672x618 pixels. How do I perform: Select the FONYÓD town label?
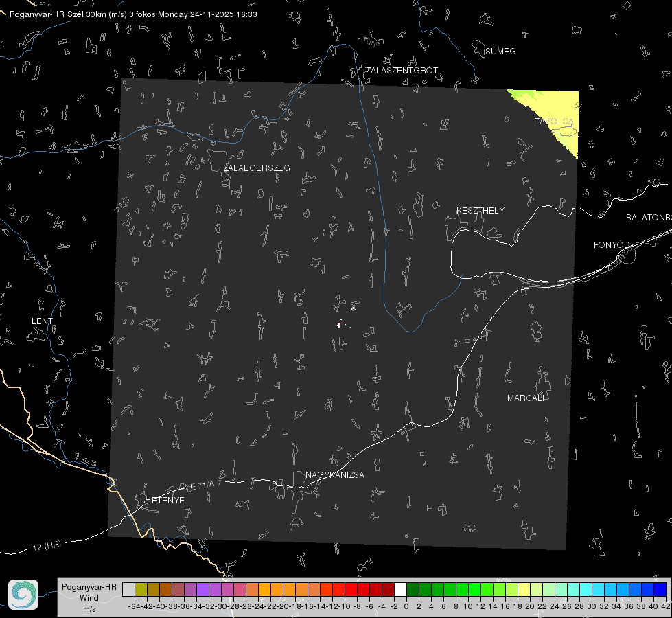[612, 245]
